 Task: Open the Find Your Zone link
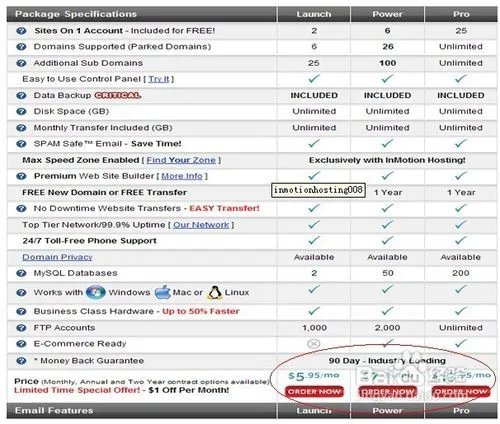[x=181, y=160]
